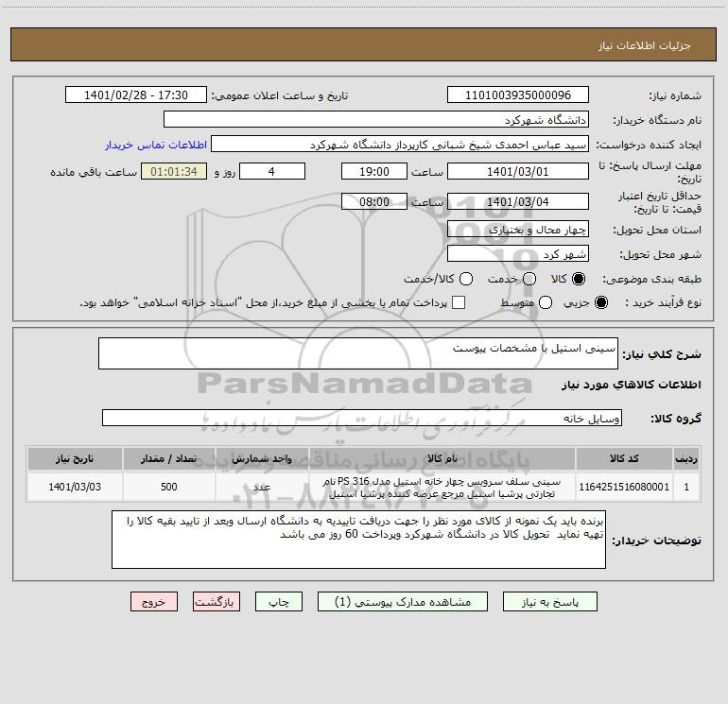Click the ردیف column header
Image resolution: width=728 pixels, height=704 pixels.
[x=686, y=458]
